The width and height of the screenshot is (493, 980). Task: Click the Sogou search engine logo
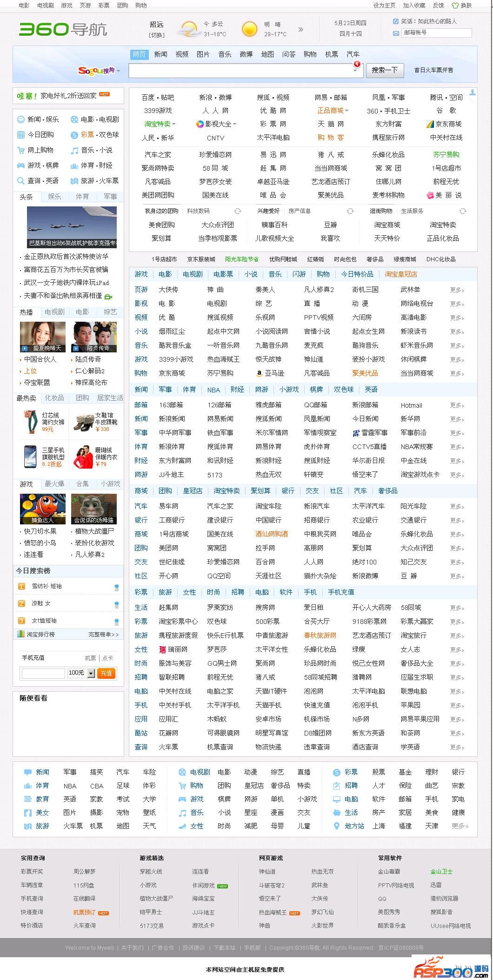96,70
